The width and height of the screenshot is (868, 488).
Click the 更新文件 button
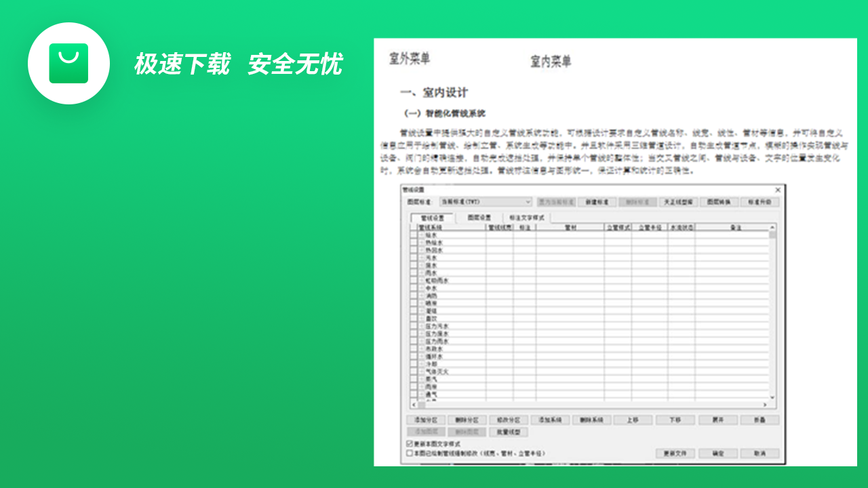[x=675, y=453]
